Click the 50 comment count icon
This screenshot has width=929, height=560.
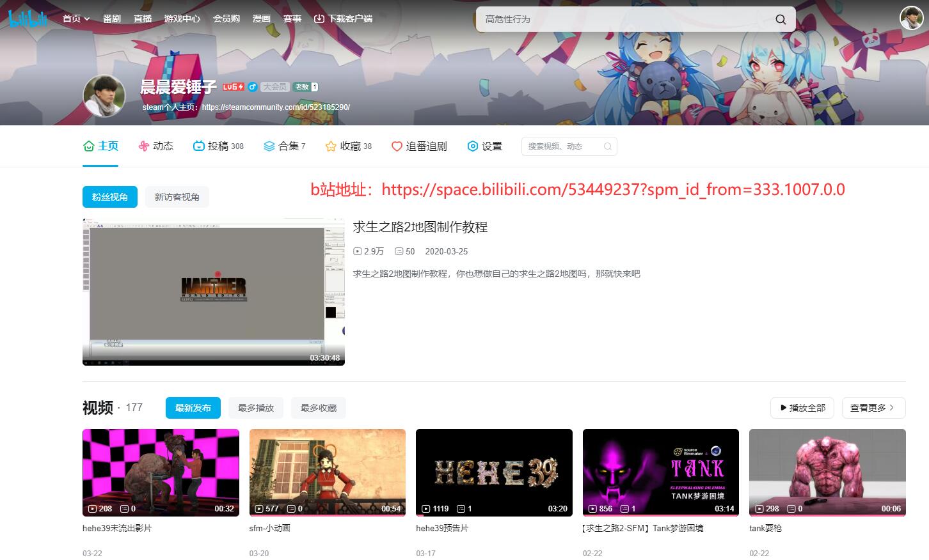pos(399,252)
